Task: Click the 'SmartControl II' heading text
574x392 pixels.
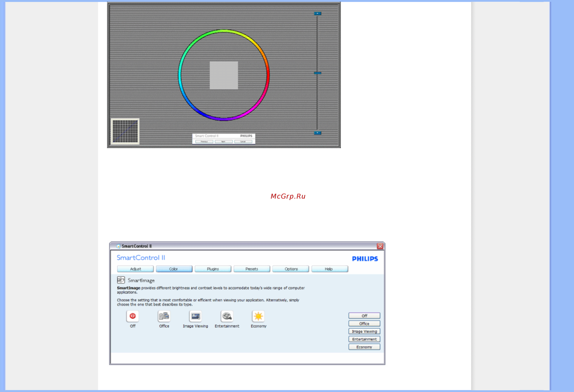Action: (x=141, y=258)
